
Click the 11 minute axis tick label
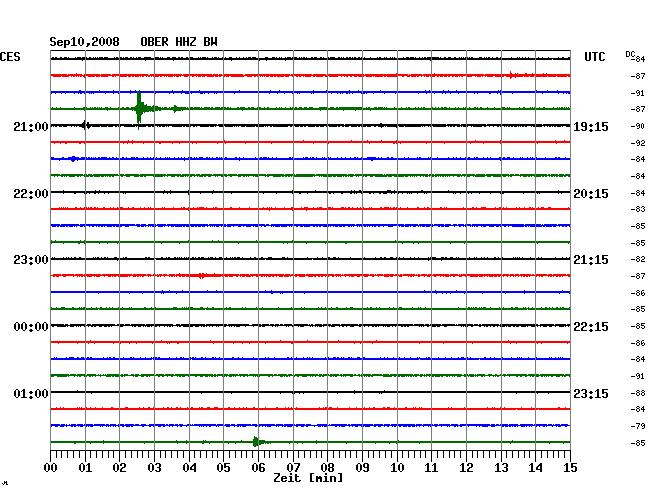(431, 467)
